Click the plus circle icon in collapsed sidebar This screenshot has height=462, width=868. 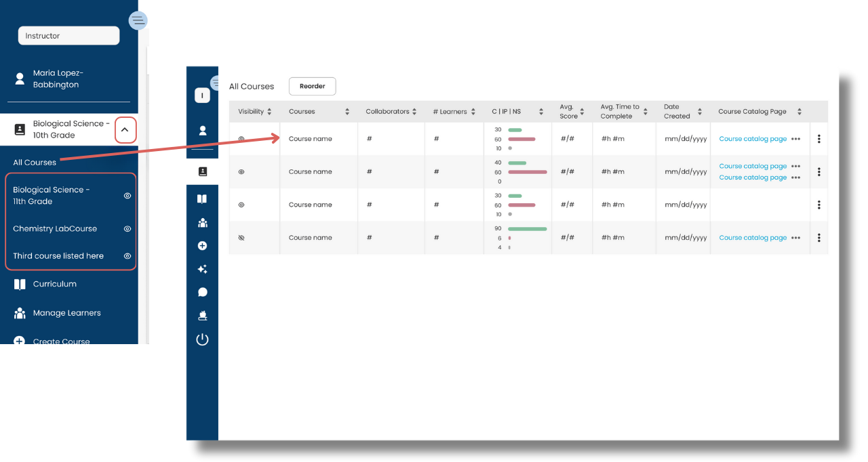pos(202,246)
